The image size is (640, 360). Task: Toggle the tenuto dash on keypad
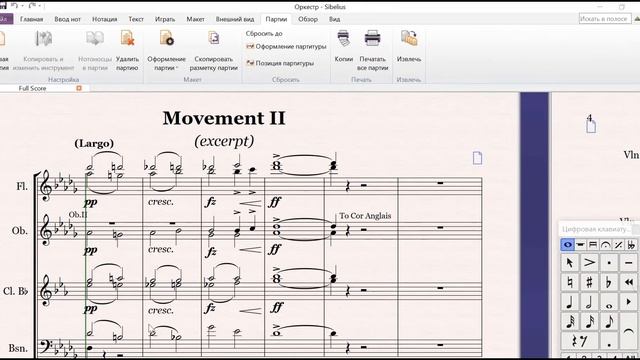point(629,262)
